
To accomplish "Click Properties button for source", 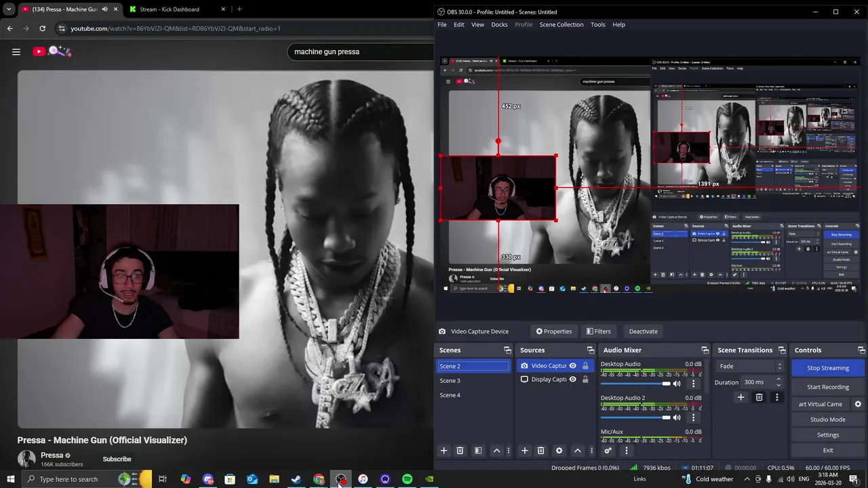I will tap(553, 331).
